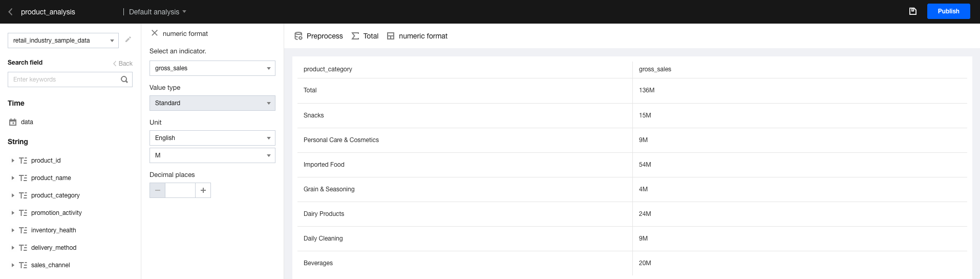Open the M unit scale dropdown
This screenshot has width=980, height=279.
point(212,155)
